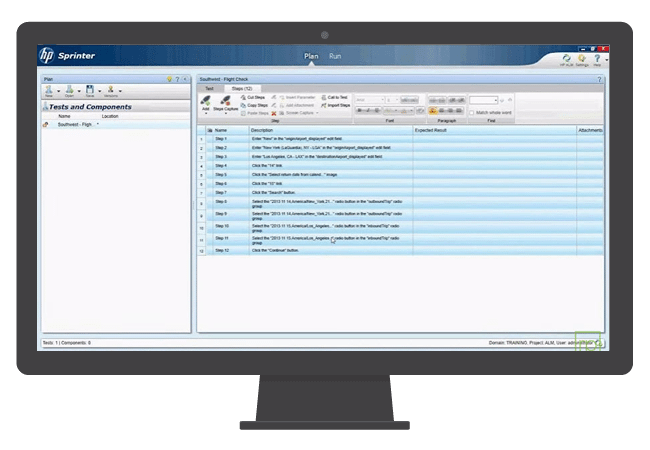Click the find next down arrow
Screen dimensions: 650x450
click(x=502, y=100)
